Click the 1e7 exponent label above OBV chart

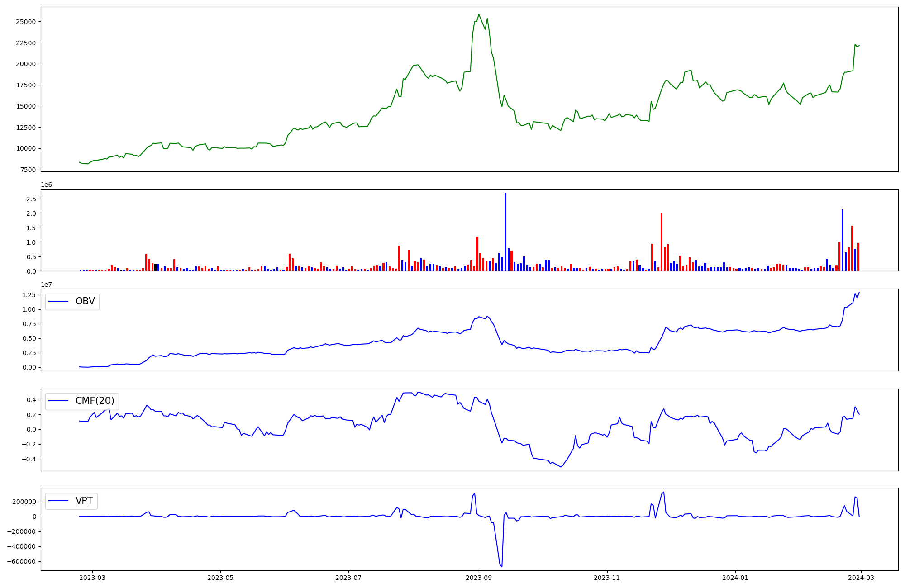tap(46, 285)
